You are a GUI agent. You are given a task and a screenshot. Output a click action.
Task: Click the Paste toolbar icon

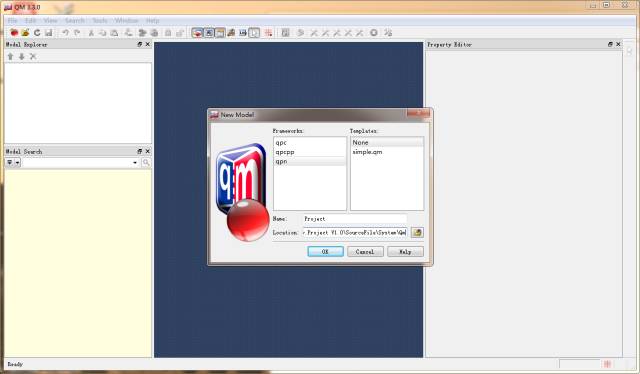tap(114, 33)
